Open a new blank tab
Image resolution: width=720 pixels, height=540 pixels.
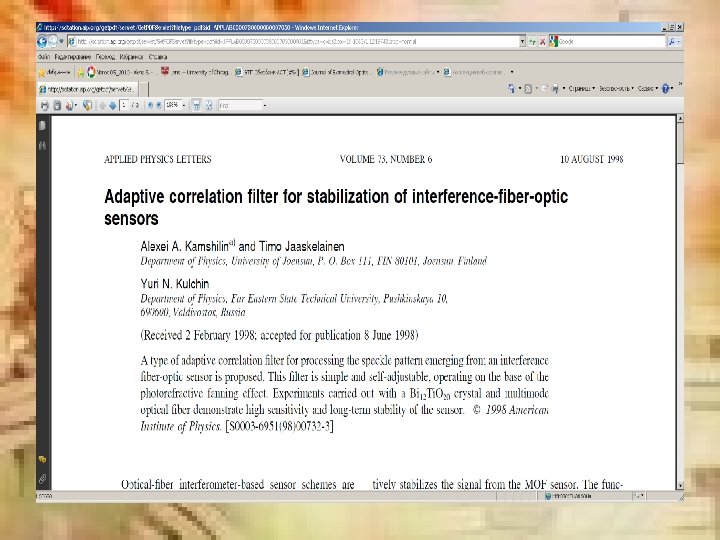click(x=143, y=89)
